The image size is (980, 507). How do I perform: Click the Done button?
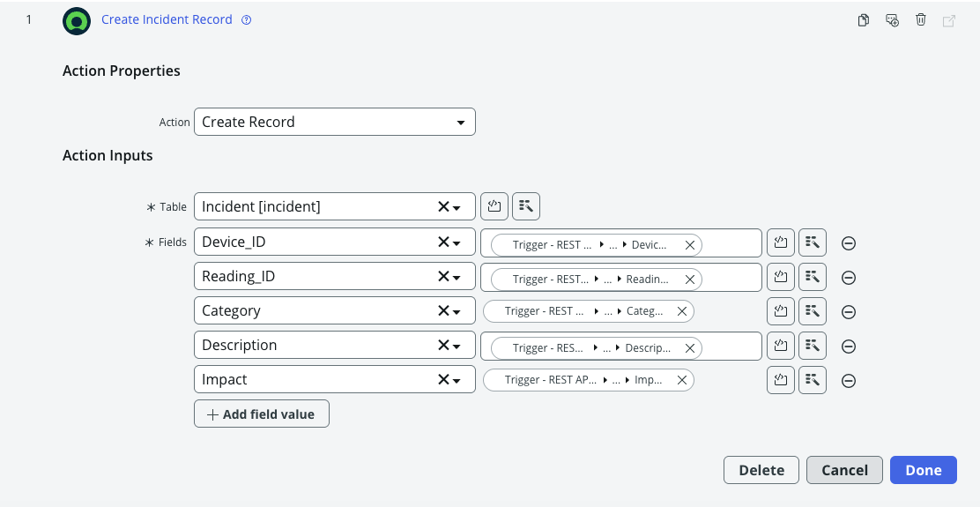923,470
